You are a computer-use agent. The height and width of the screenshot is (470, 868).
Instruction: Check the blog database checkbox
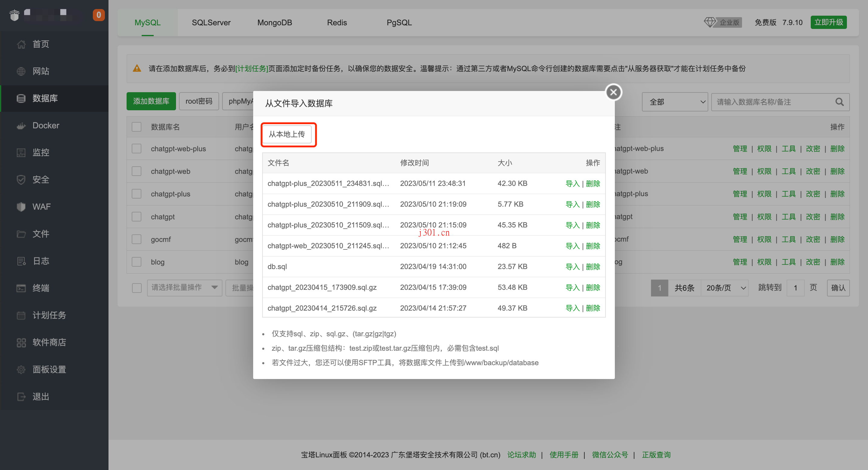tap(137, 262)
